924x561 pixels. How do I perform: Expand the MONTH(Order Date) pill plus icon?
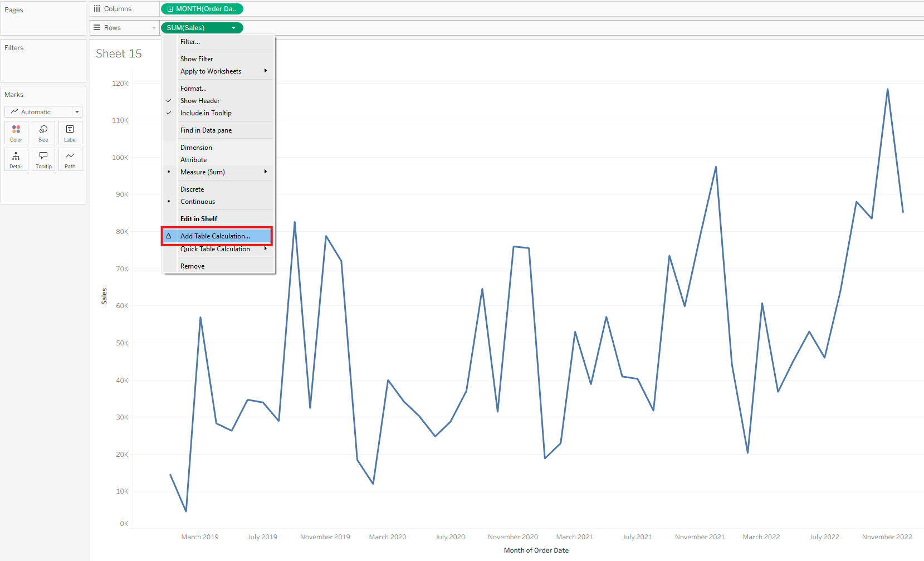pos(170,9)
